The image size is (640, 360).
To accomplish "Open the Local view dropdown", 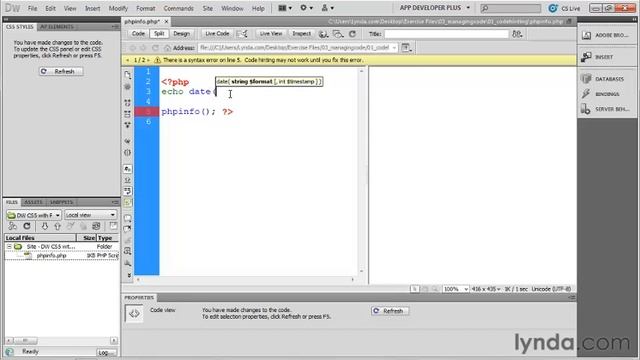I will coord(90,215).
